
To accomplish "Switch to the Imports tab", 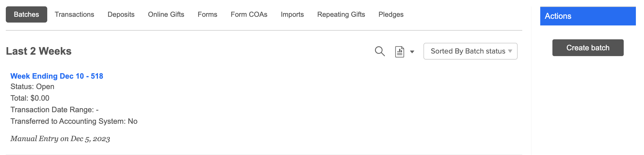I will tap(292, 14).
